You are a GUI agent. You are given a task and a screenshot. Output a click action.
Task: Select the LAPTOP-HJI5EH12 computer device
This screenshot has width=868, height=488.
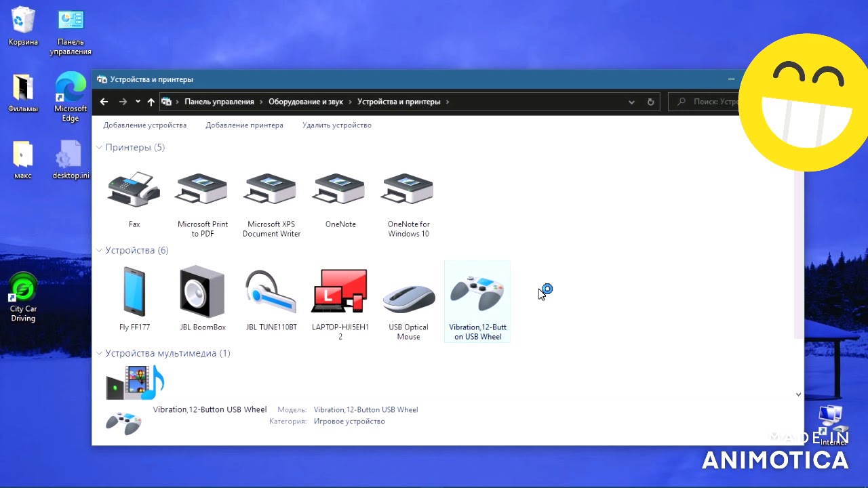340,291
